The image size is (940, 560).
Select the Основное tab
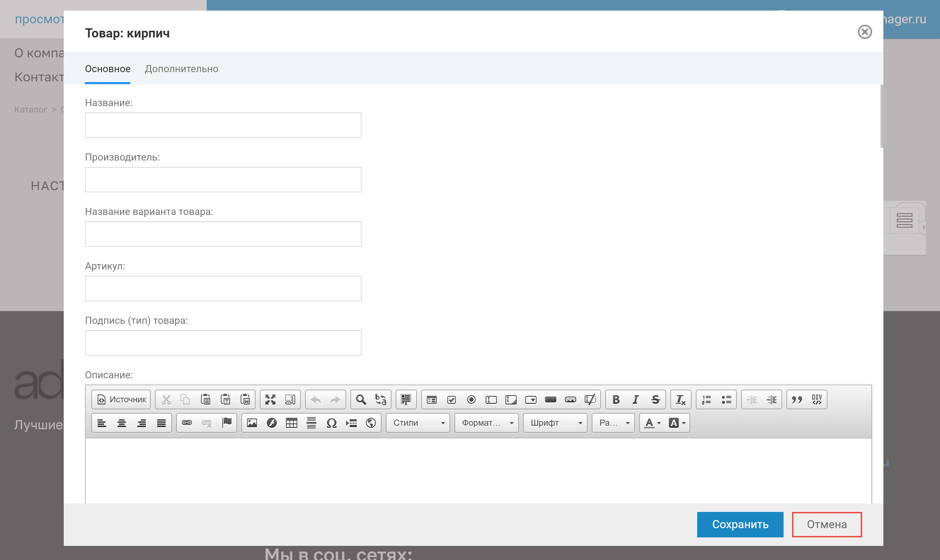pyautogui.click(x=108, y=69)
